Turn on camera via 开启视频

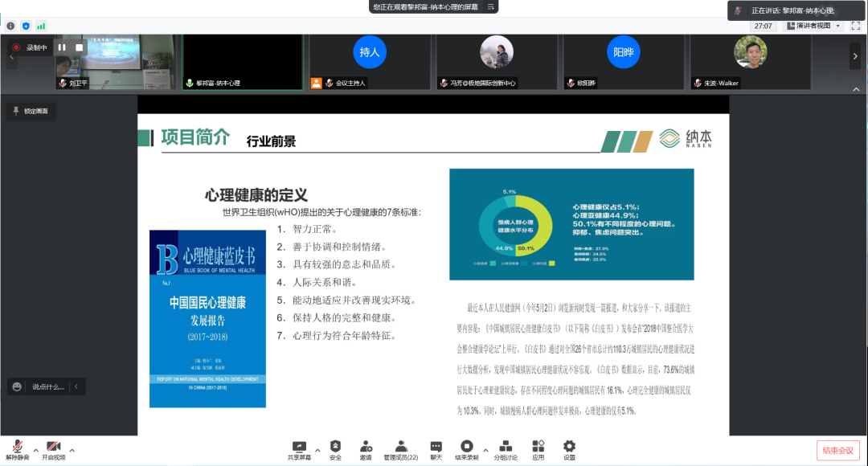(x=54, y=448)
